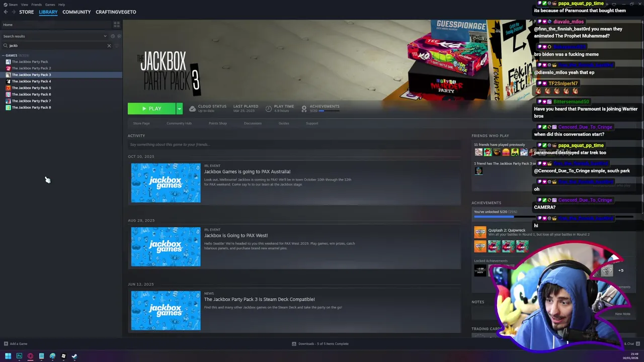Open the Points Shop link
The image size is (644, 362).
click(x=218, y=123)
